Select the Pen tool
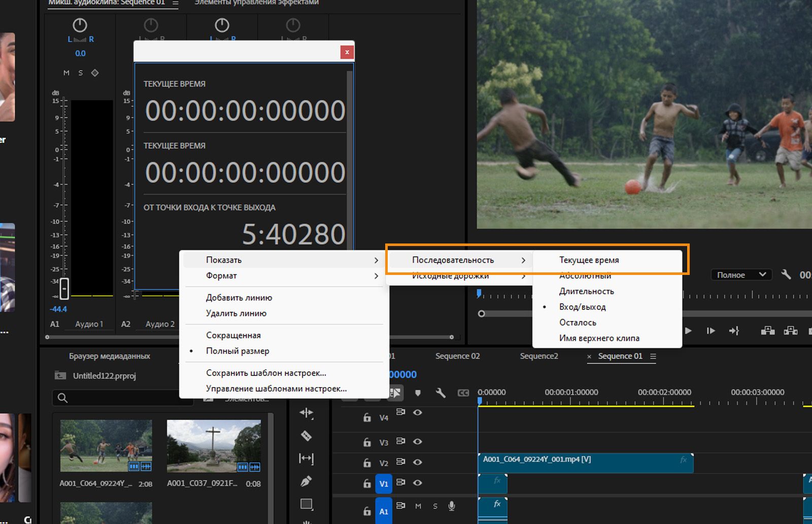 (306, 481)
